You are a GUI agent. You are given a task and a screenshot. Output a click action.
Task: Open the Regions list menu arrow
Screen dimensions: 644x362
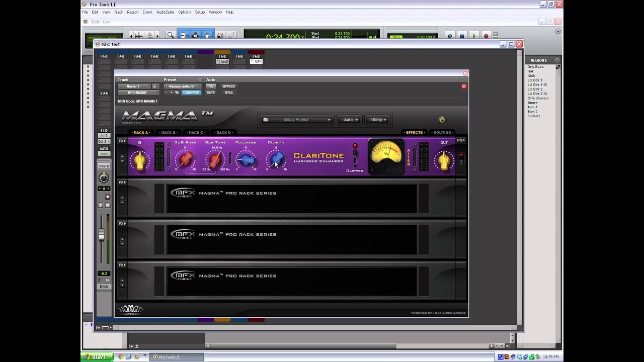[x=557, y=60]
